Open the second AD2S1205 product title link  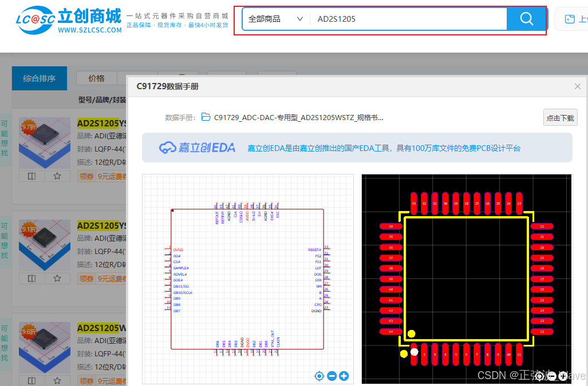[x=101, y=225]
